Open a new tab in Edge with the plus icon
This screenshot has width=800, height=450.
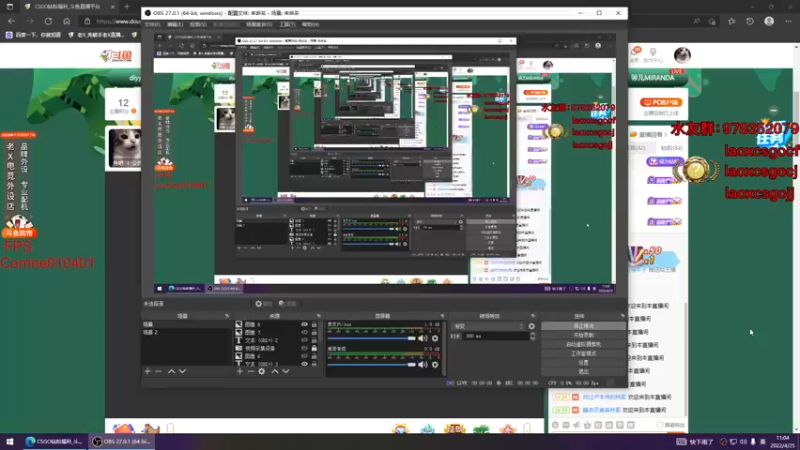point(127,7)
